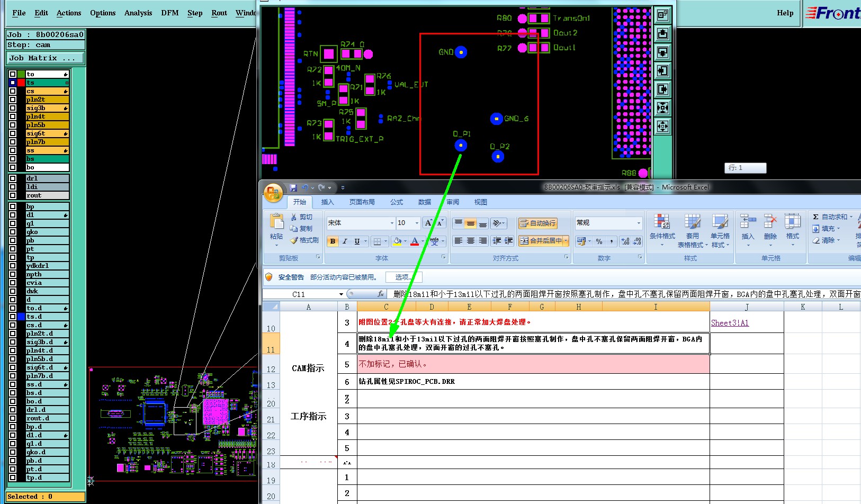Toggle the checkbox for layer rout
Viewport: 861px width, 504px height.
(13, 195)
